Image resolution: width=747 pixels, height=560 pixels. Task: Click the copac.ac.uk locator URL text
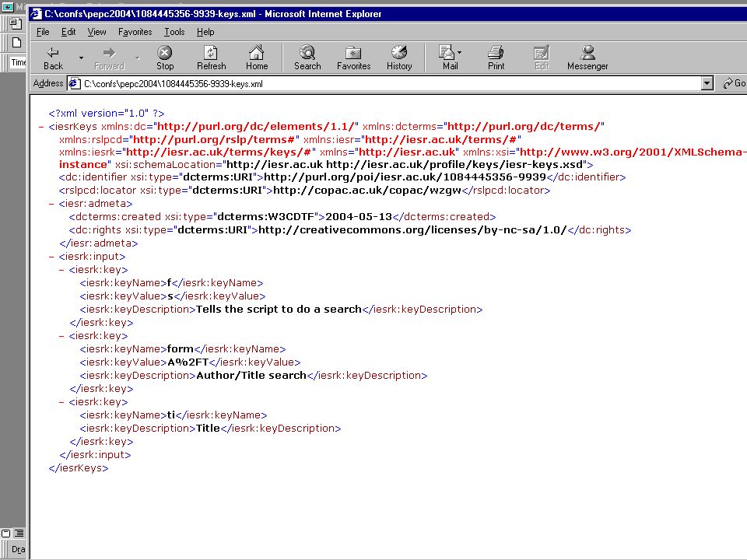pyautogui.click(x=367, y=191)
